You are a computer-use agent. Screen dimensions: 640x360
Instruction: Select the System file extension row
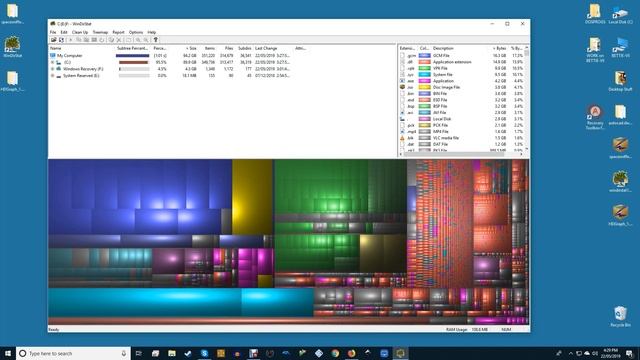click(x=461, y=75)
